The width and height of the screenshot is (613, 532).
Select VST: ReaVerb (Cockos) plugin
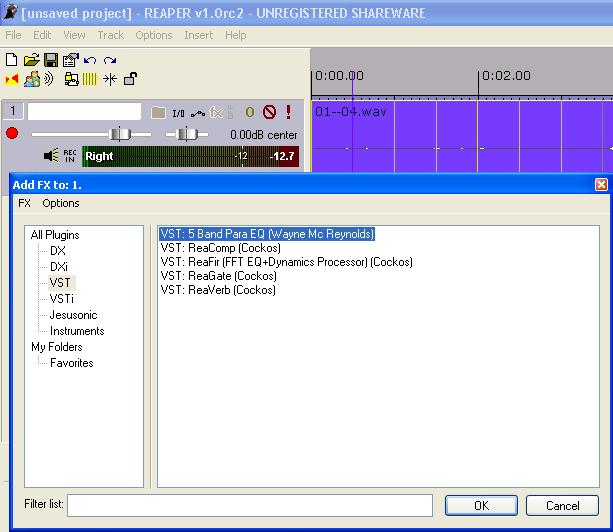[x=218, y=290]
